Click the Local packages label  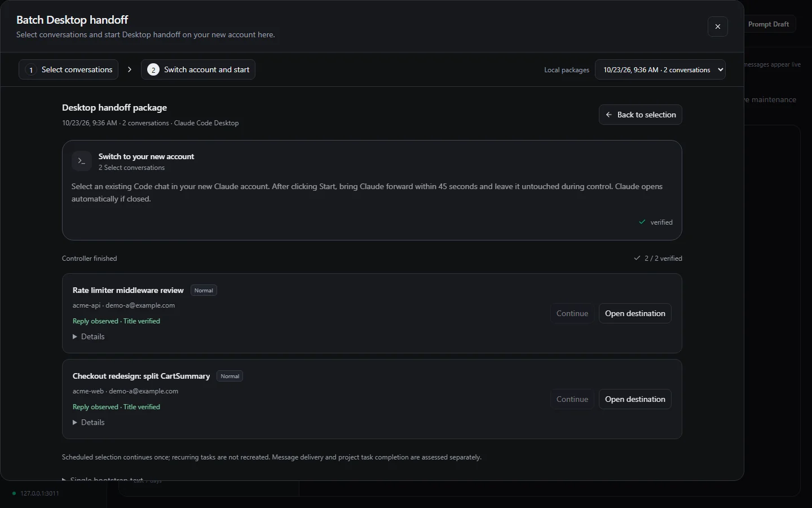pyautogui.click(x=567, y=70)
